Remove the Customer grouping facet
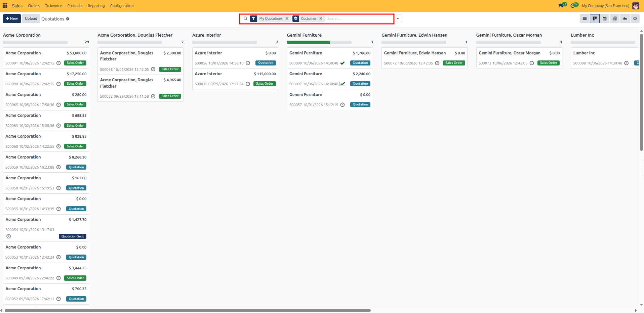The image size is (644, 313). [321, 18]
